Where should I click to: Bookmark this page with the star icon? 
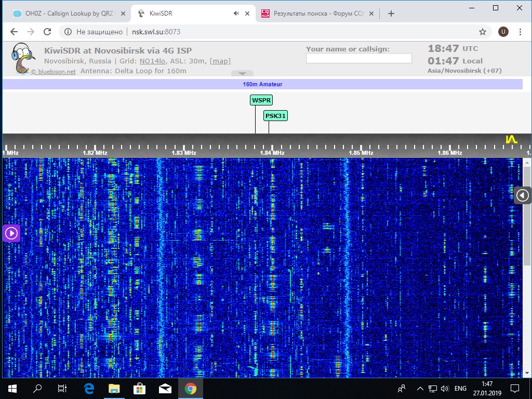pyautogui.click(x=483, y=32)
